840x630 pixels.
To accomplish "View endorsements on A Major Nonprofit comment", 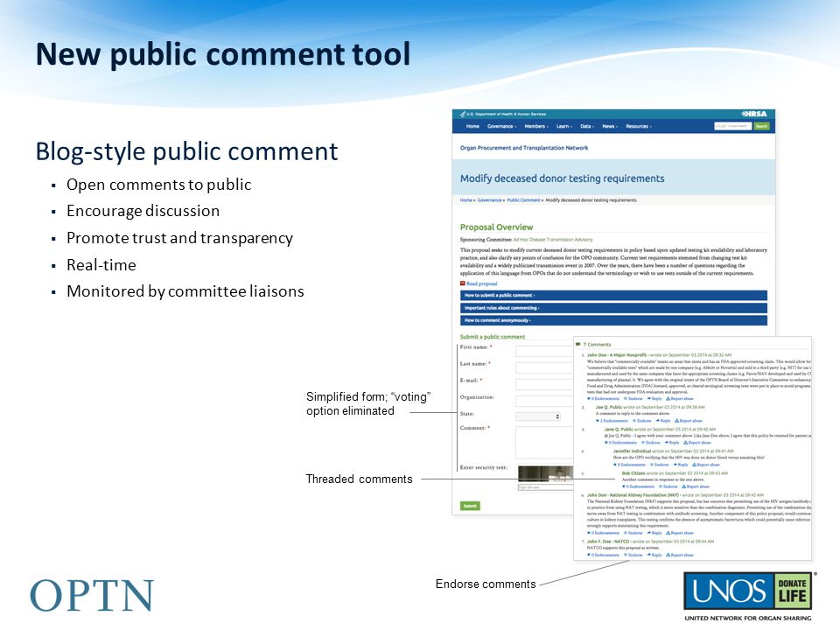I will tap(603, 399).
